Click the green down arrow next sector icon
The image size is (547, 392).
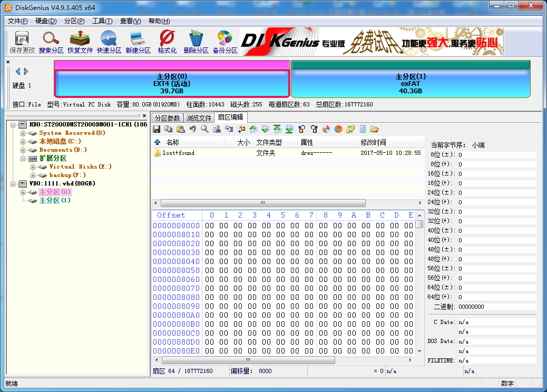pyautogui.click(x=266, y=130)
